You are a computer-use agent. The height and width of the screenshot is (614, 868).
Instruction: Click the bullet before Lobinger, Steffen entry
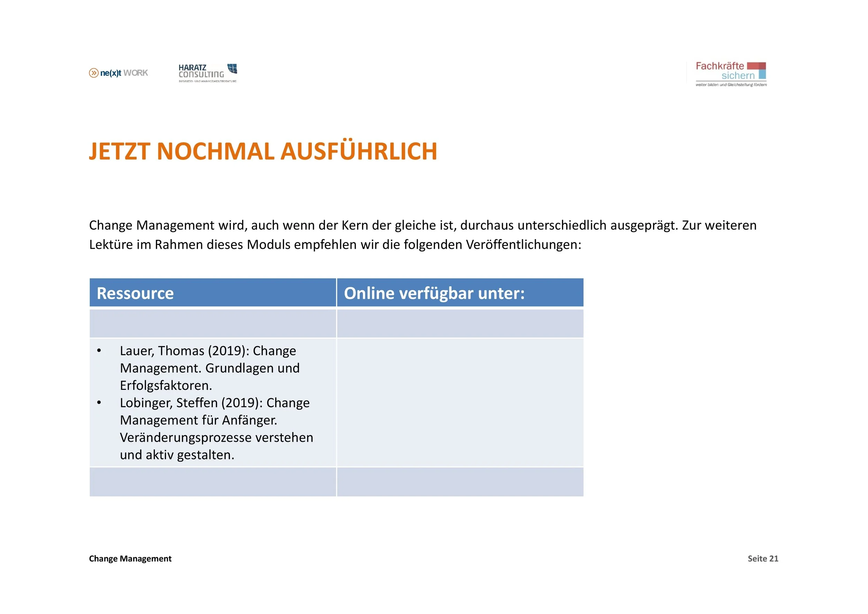pyautogui.click(x=99, y=403)
